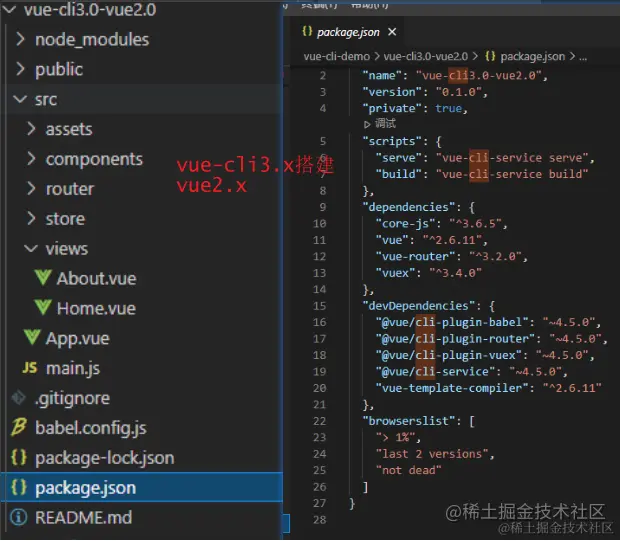This screenshot has height=541, width=620.
Task: Click vue-cli-demo in the breadcrumb
Action: point(336,57)
